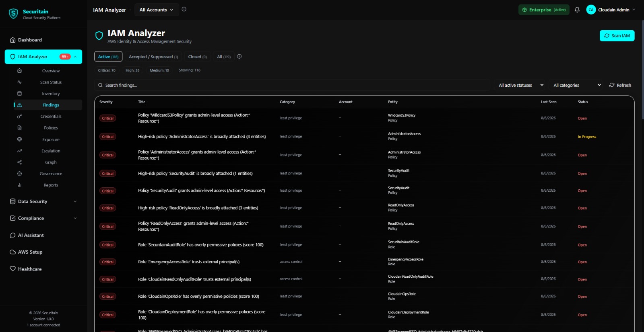The image size is (644, 332).
Task: Switch to the Active (118) tab
Action: (x=108, y=57)
